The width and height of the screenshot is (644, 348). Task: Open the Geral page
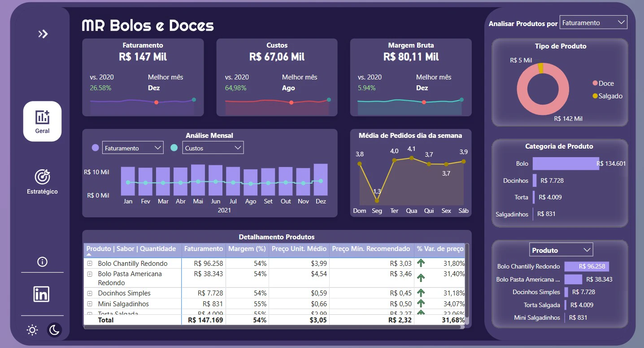tap(43, 121)
